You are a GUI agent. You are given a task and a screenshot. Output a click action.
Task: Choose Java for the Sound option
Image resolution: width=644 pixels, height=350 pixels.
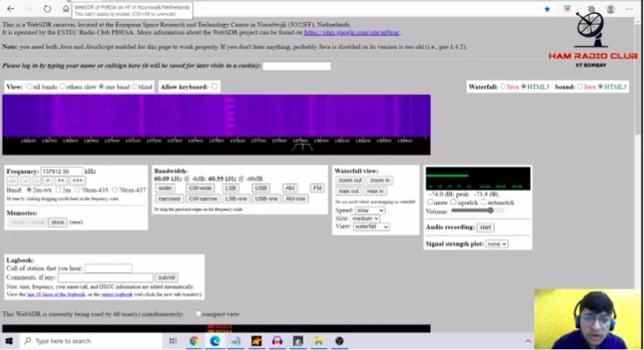pyautogui.click(x=580, y=87)
